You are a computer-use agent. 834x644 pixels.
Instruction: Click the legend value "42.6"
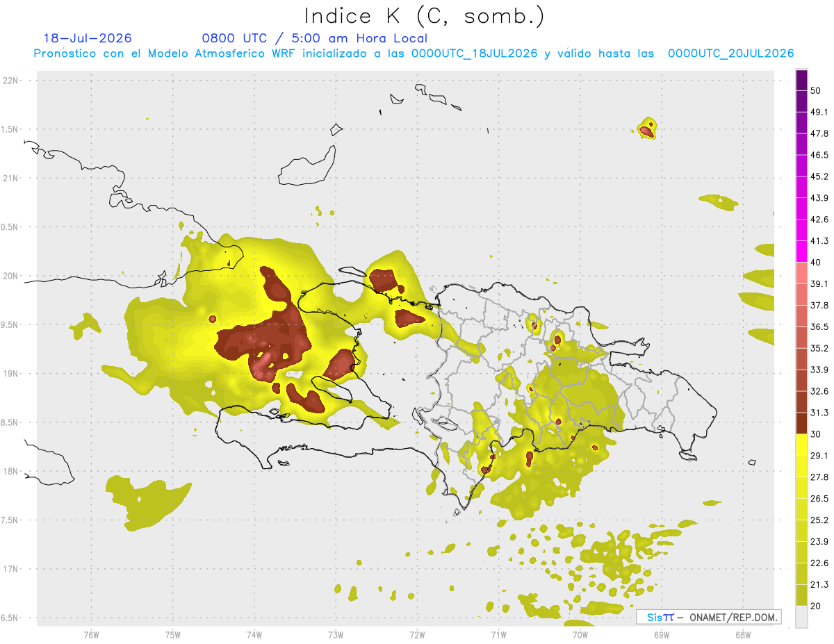pos(819,220)
